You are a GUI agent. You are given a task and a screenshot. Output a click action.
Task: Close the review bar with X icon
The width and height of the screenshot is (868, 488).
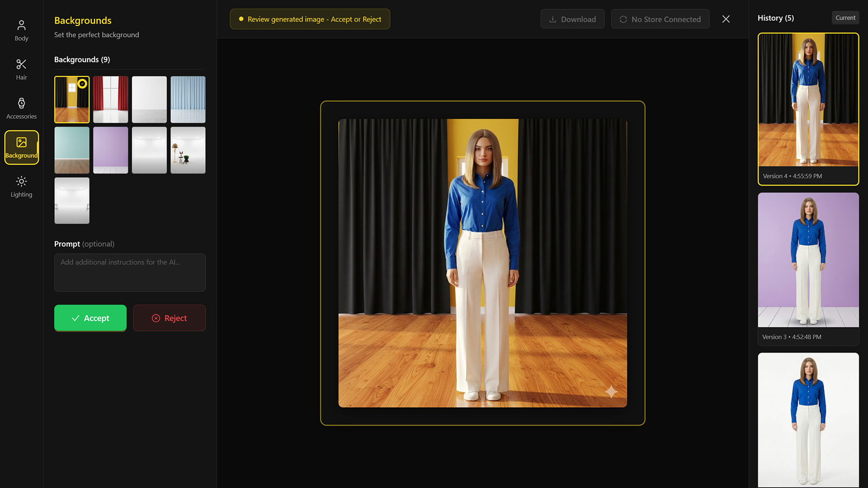[726, 19]
